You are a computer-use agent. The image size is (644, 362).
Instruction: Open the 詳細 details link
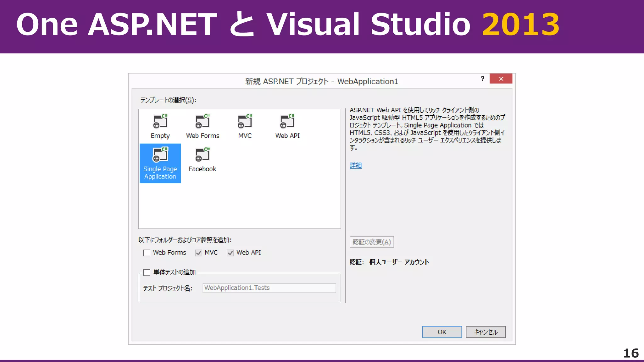point(356,165)
